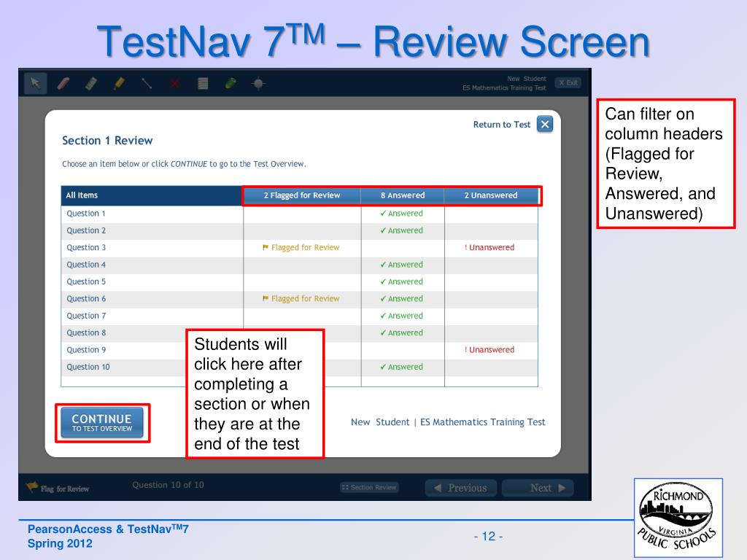
Task: Click the Next navigation button
Action: pos(538,488)
